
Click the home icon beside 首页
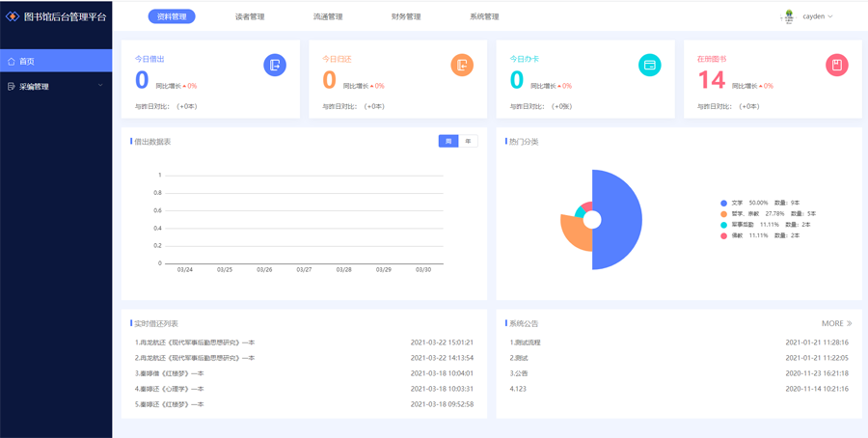[x=12, y=61]
